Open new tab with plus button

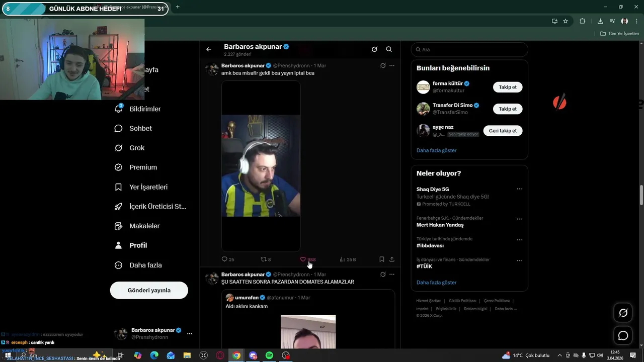(177, 7)
